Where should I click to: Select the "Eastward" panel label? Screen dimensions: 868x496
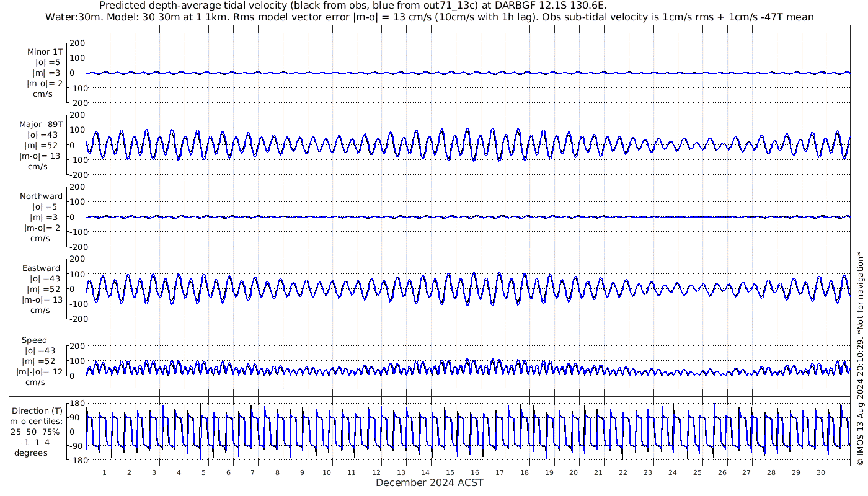[x=42, y=268]
